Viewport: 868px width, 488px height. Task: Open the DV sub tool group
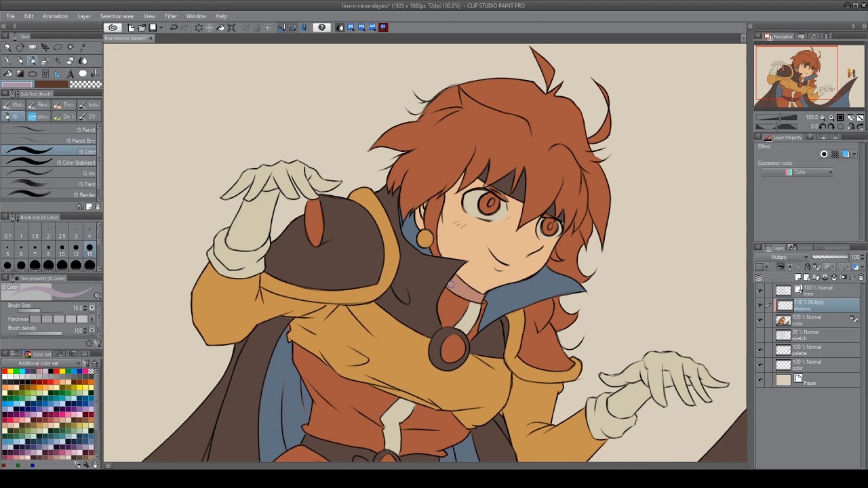point(90,117)
